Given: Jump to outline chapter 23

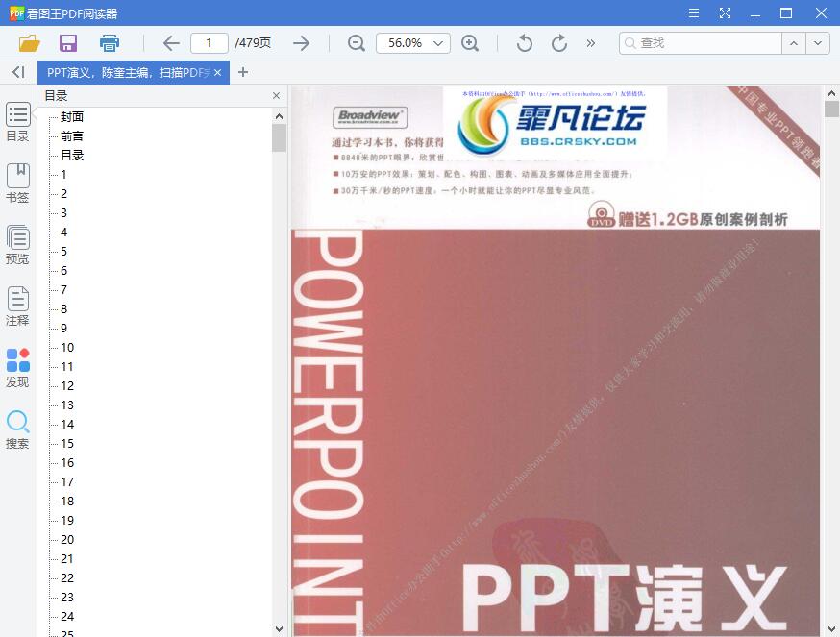Looking at the screenshot, I should click(67, 598).
